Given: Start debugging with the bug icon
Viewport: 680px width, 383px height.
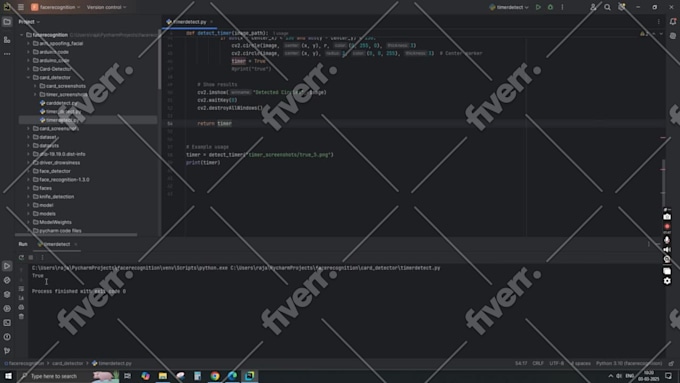Looking at the screenshot, I should coord(550,7).
